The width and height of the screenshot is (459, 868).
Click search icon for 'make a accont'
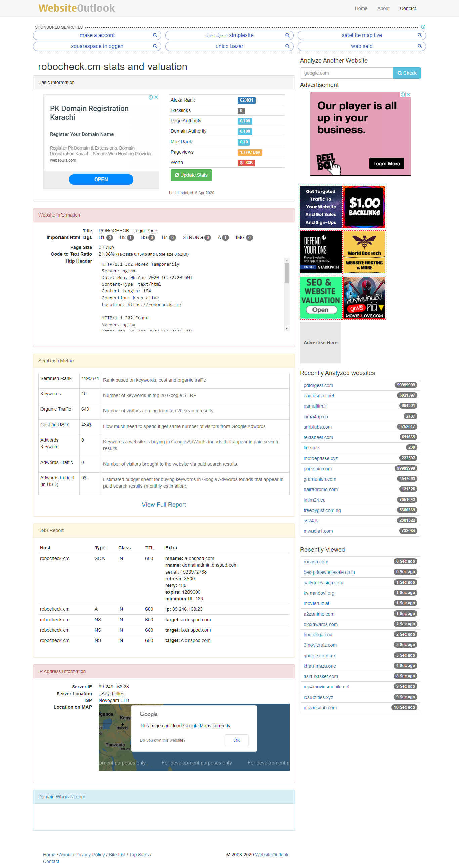tap(155, 35)
